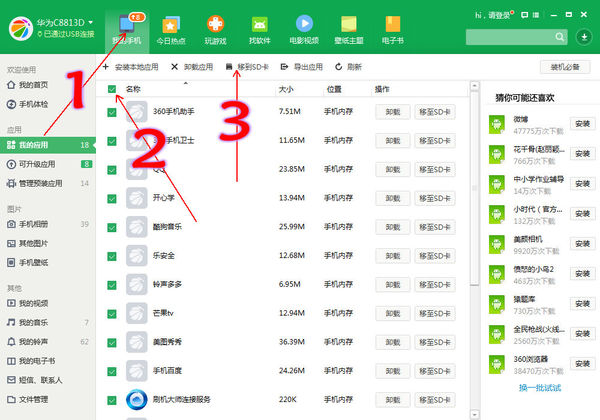
Task: Open the feedback chat icon near login
Action: (x=525, y=15)
